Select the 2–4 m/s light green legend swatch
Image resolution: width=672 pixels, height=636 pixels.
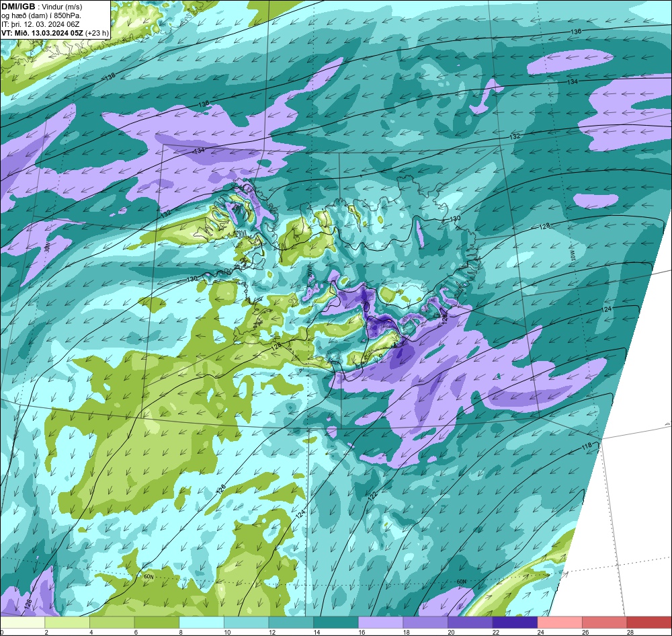pos(67,623)
